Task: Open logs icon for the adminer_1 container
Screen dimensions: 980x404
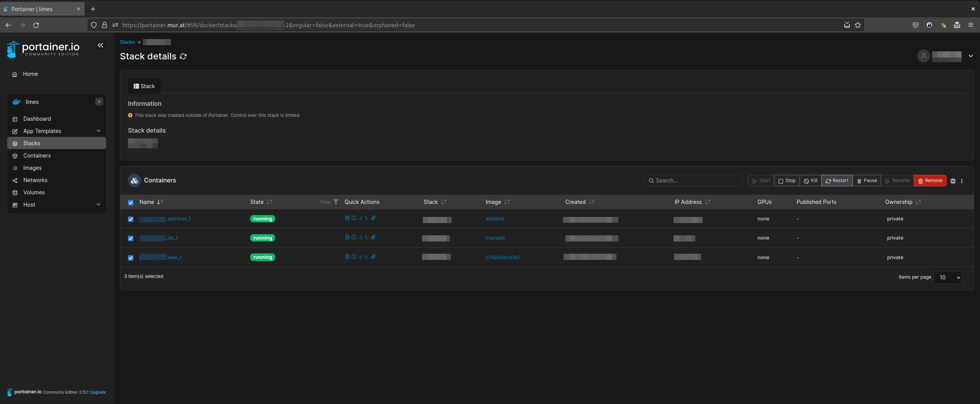Action: [347, 218]
